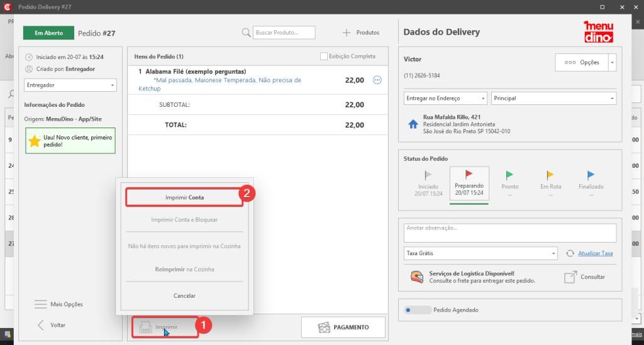644x345 pixels.
Task: Select the gray Iniciado flag
Action: click(428, 175)
